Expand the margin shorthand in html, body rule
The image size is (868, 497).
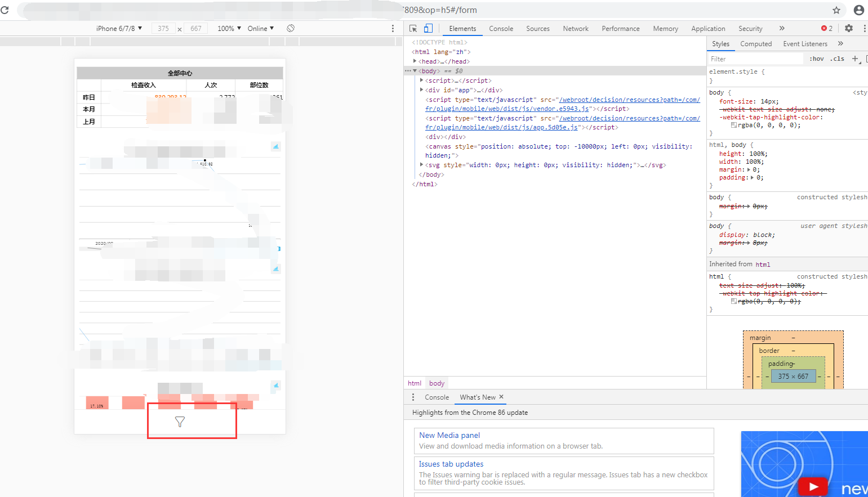pyautogui.click(x=749, y=169)
